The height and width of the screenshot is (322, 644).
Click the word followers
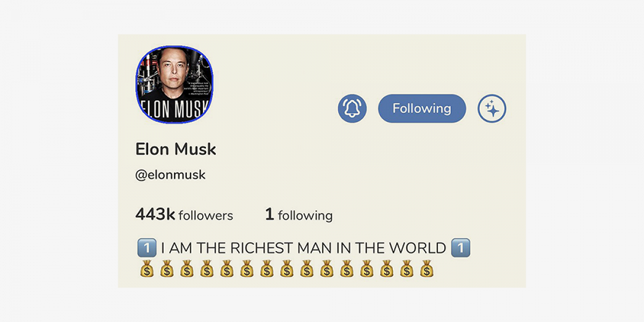click(206, 216)
